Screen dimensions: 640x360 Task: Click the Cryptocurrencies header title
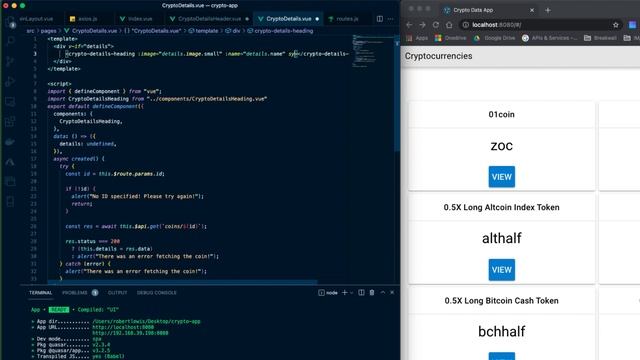438,56
